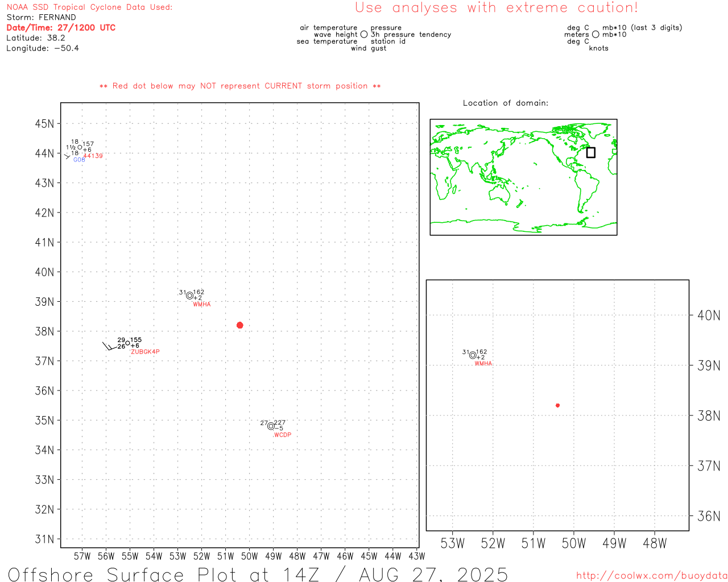Image resolution: width=728 pixels, height=582 pixels.
Task: Click the red storm position dot on main map
Action: (x=239, y=325)
